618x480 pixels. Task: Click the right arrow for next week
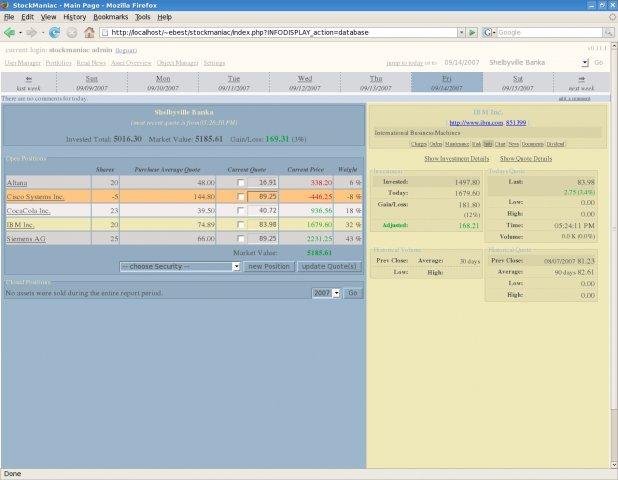[582, 79]
